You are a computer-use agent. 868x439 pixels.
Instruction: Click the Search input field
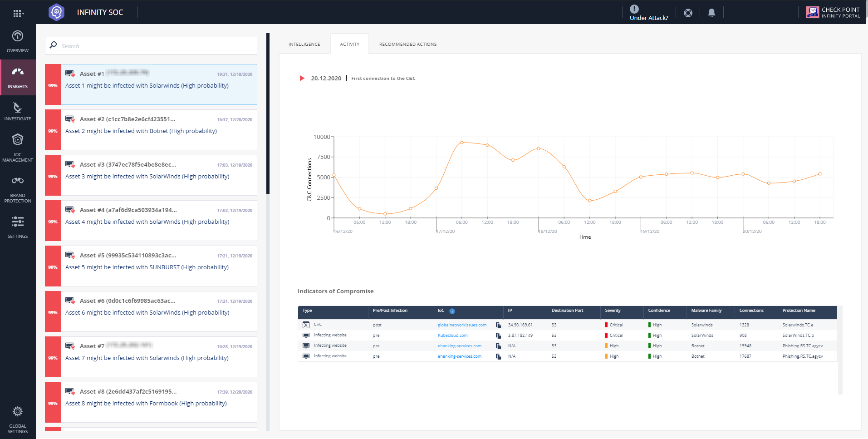point(151,46)
